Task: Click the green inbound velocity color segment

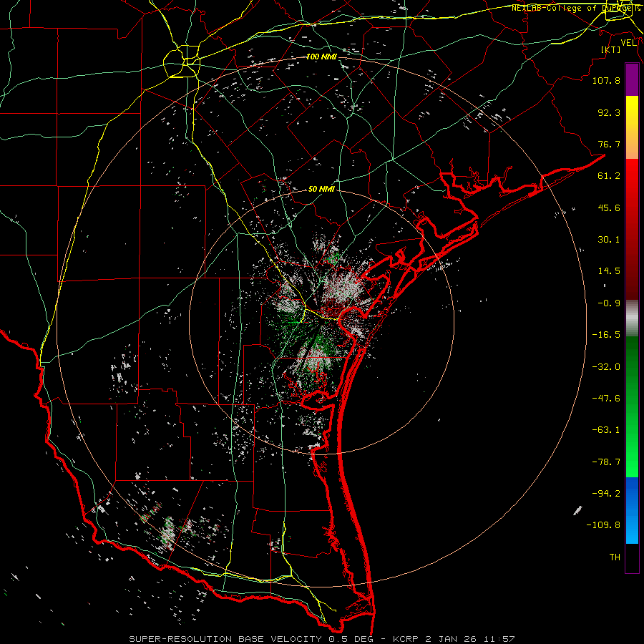Action: tap(632, 406)
